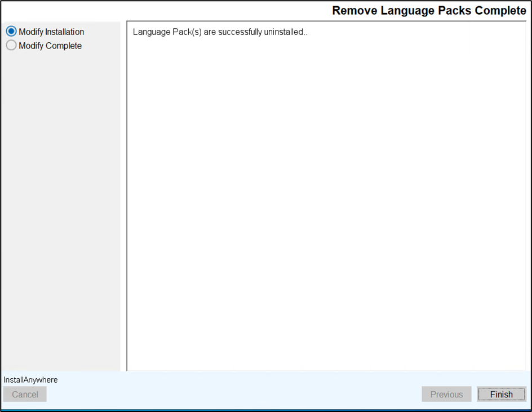The height and width of the screenshot is (412, 532).
Task: Click the InstallAnywhere label
Action: [30, 380]
